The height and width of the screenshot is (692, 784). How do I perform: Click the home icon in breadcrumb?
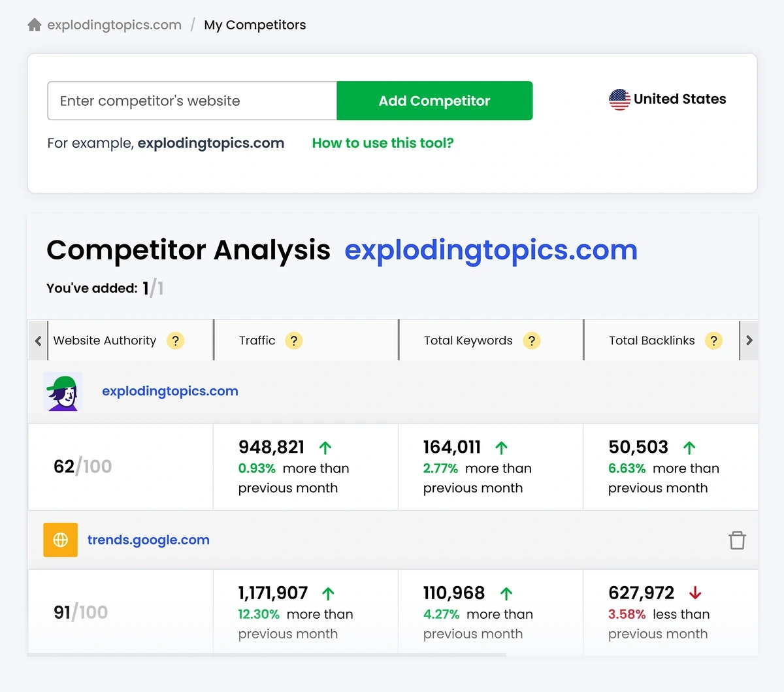35,25
